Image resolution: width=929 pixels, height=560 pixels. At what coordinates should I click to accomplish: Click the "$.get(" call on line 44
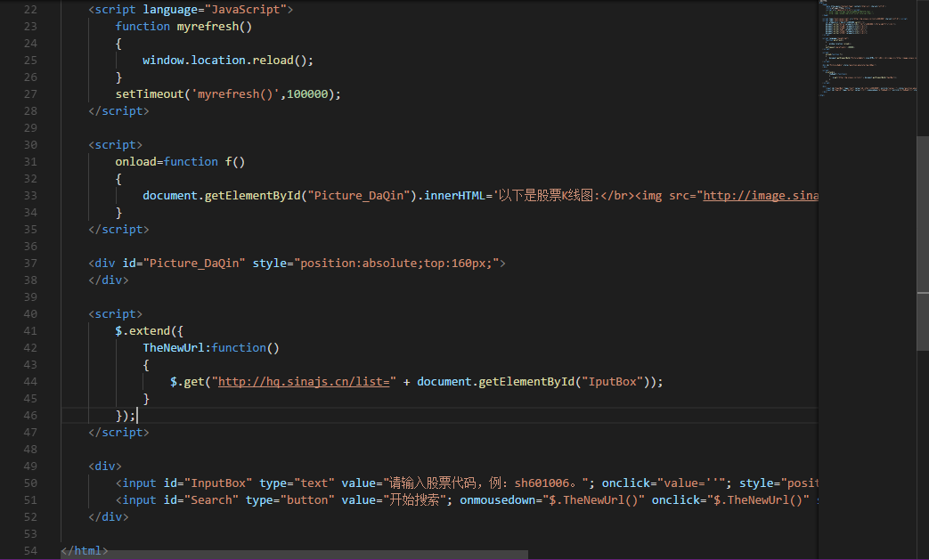(x=191, y=382)
